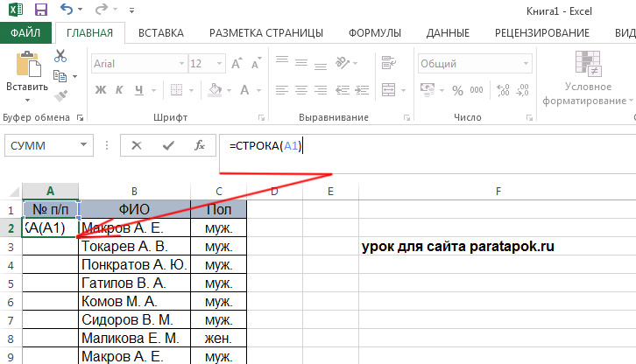Toggle underline Ч formatting
The image size is (636, 364).
(x=139, y=89)
